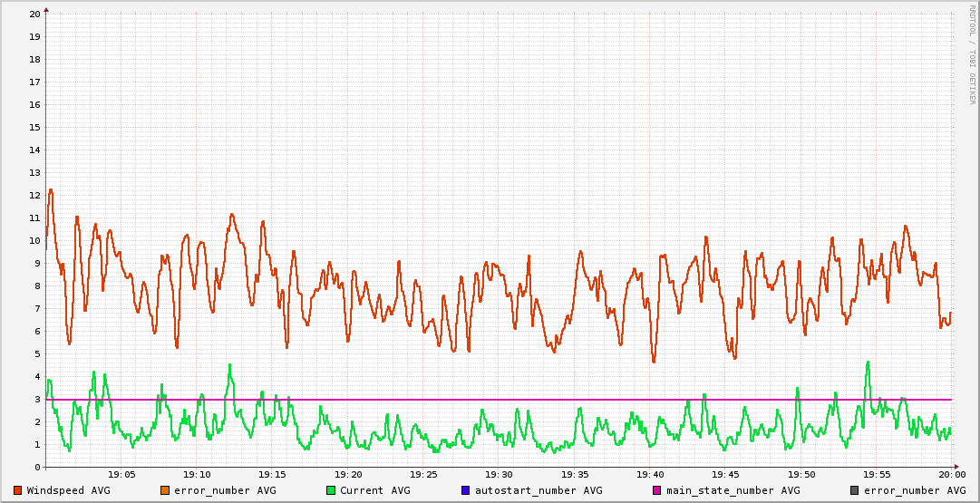Screen dimensions: 980x503
Task: Click the 20:00 time axis label
Action: tap(951, 474)
